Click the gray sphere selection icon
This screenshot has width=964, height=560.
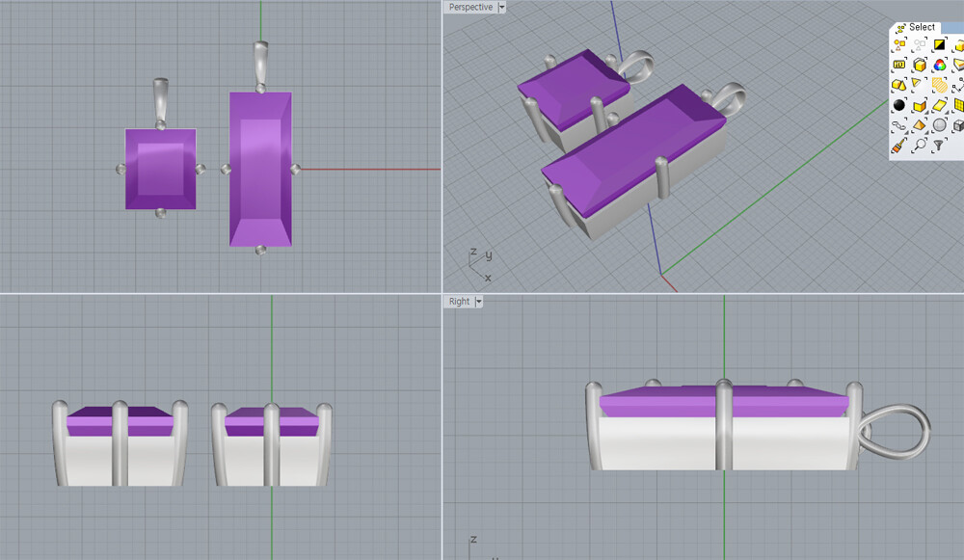pyautogui.click(x=939, y=125)
